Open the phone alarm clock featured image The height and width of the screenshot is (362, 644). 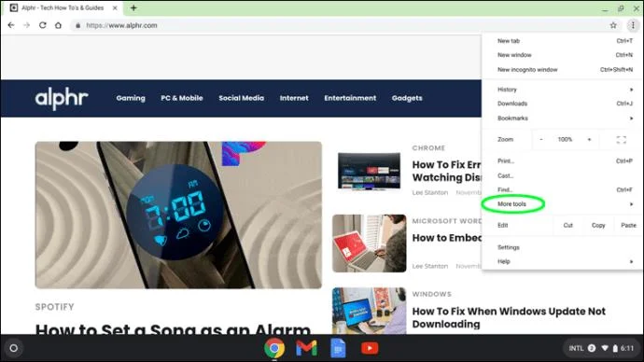[x=178, y=216]
